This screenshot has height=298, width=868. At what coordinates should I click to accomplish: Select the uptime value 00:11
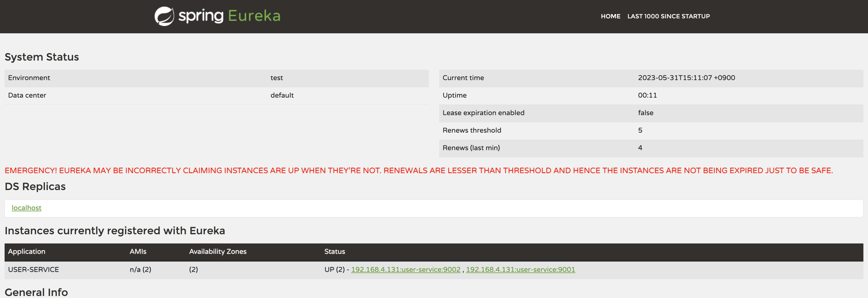point(647,95)
